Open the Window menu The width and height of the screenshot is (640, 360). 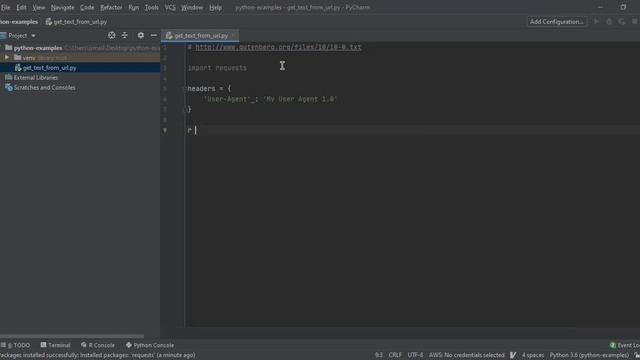pos(192,7)
